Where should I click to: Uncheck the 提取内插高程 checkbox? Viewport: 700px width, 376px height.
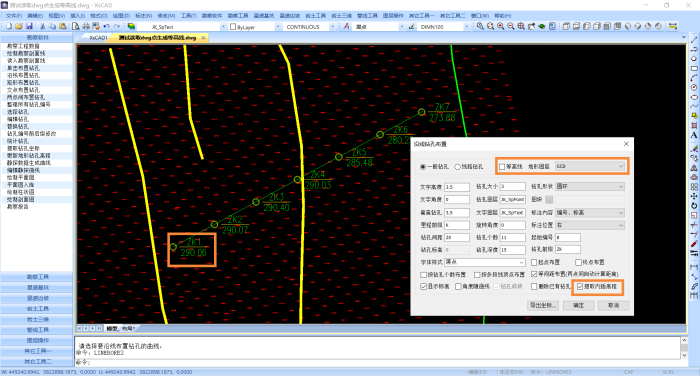[579, 287]
